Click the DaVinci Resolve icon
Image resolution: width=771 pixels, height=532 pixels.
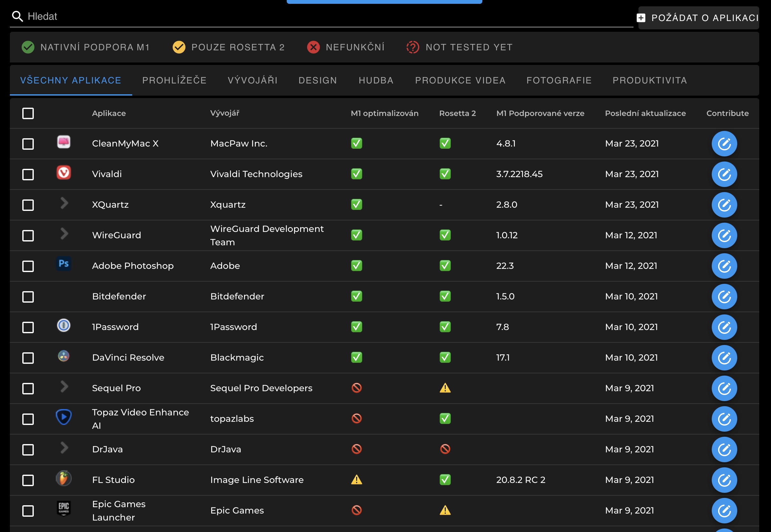coord(64,356)
